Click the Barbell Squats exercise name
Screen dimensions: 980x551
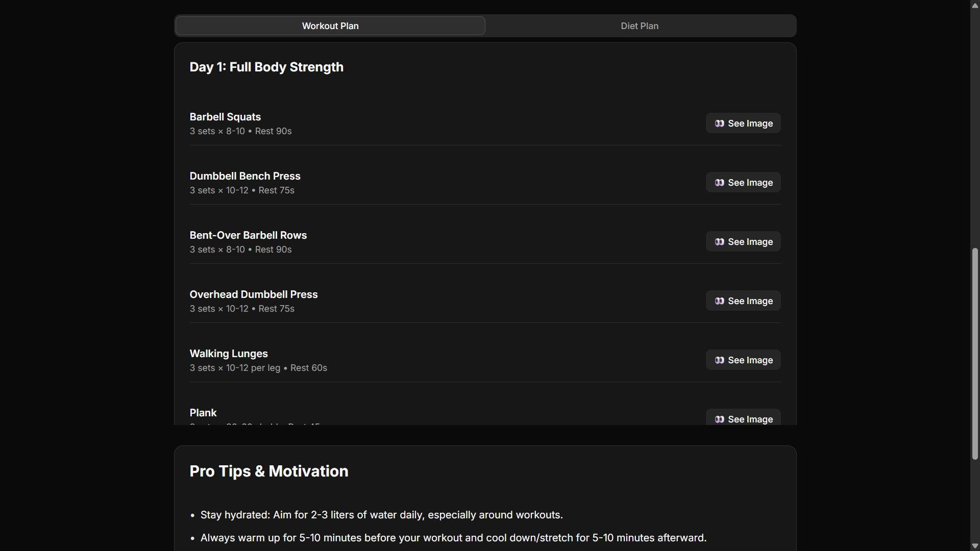tap(225, 117)
